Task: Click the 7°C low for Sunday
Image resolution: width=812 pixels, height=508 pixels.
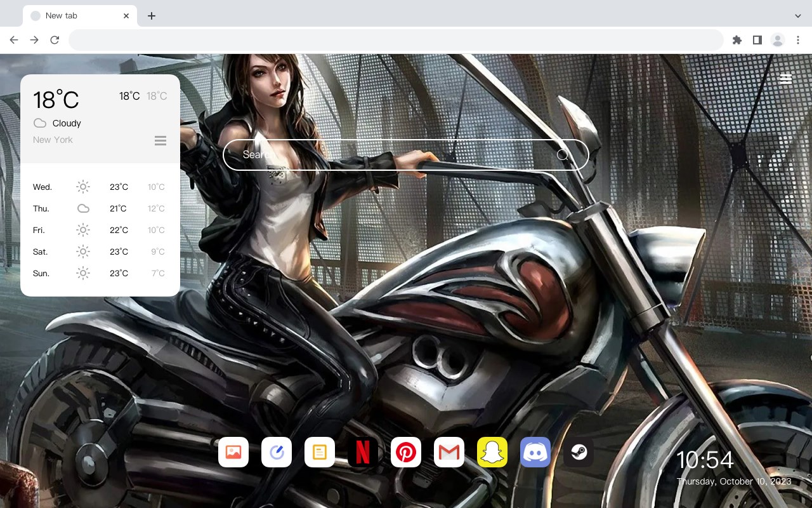Action: (158, 273)
